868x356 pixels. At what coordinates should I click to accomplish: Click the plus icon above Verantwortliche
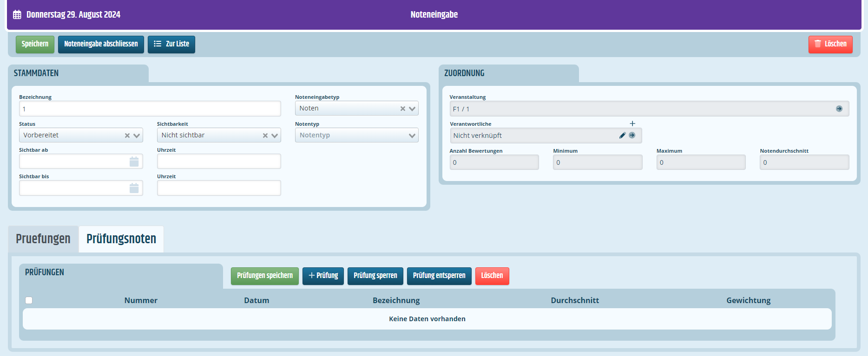coord(632,123)
